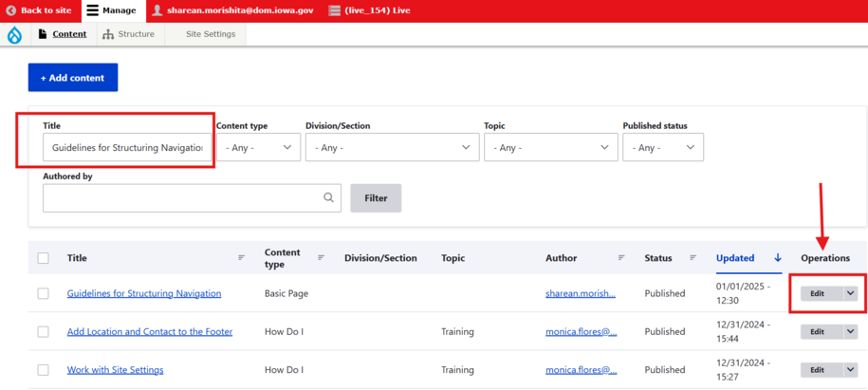
Task: Open the Topic filter dropdown
Action: (x=551, y=147)
